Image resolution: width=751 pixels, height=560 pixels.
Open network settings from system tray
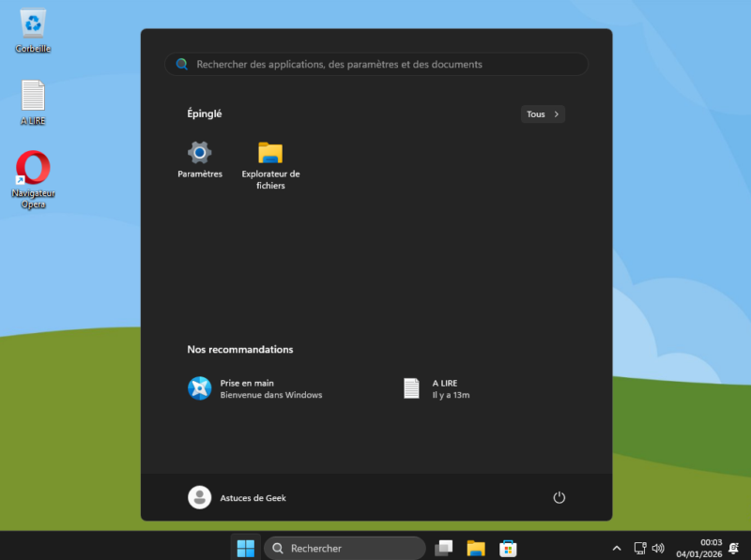pyautogui.click(x=639, y=548)
